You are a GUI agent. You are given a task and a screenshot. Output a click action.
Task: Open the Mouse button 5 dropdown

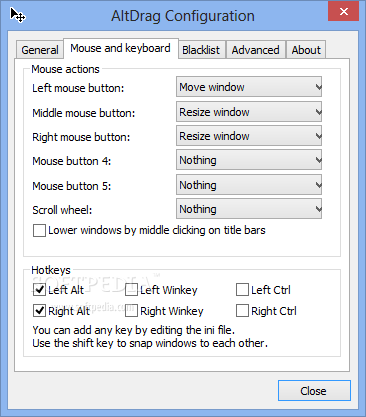tap(249, 185)
